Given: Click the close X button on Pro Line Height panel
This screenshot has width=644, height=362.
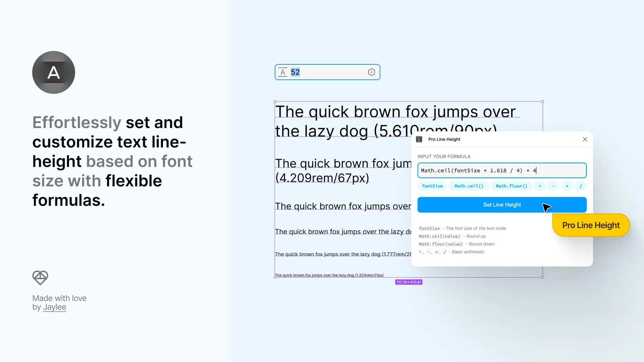Looking at the screenshot, I should point(585,139).
